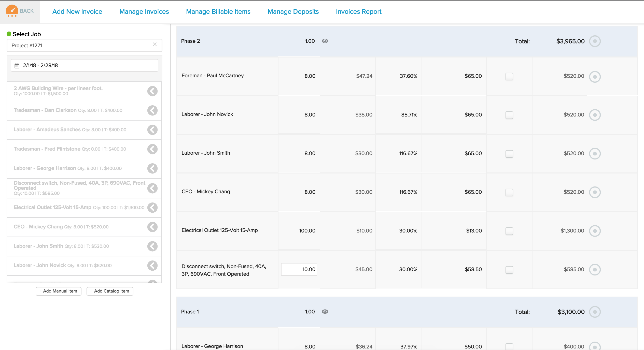
Task: Check the box for Laborer - John Novick row
Action: coord(509,115)
